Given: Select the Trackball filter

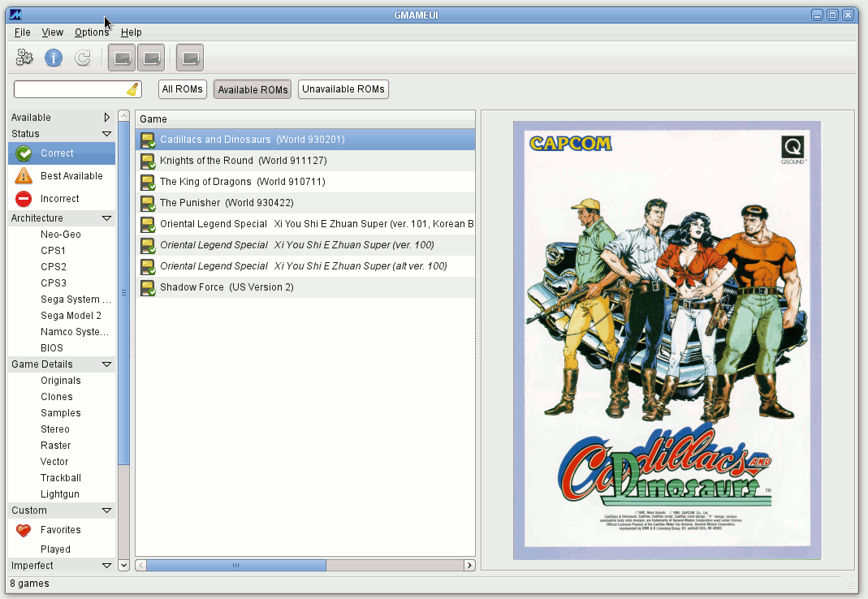Looking at the screenshot, I should pyautogui.click(x=62, y=478).
